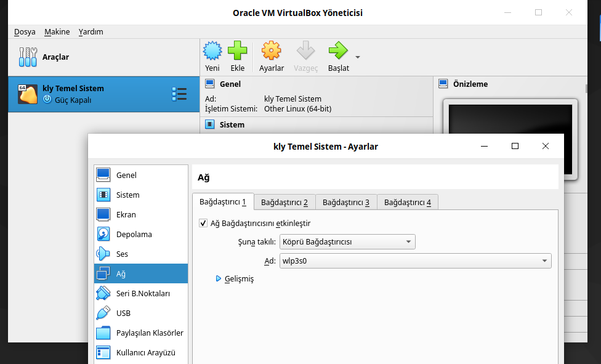Select Depolama storage category in settings

coord(134,234)
